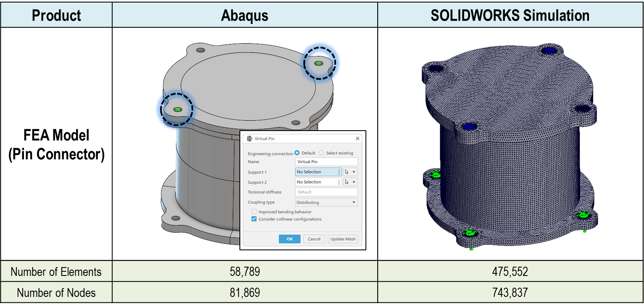The image size is (644, 307).
Task: Click the FEA Model (Pin Connector) label
Action: tap(57, 145)
